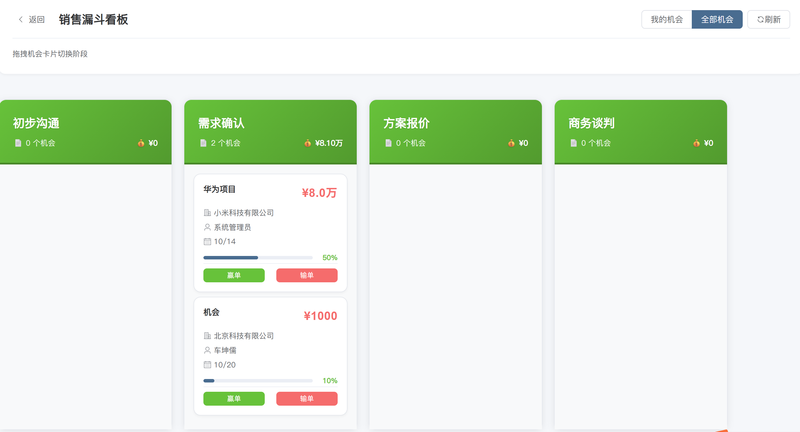This screenshot has height=432, width=800.
Task: Open the 华为项目 card title
Action: click(x=219, y=189)
